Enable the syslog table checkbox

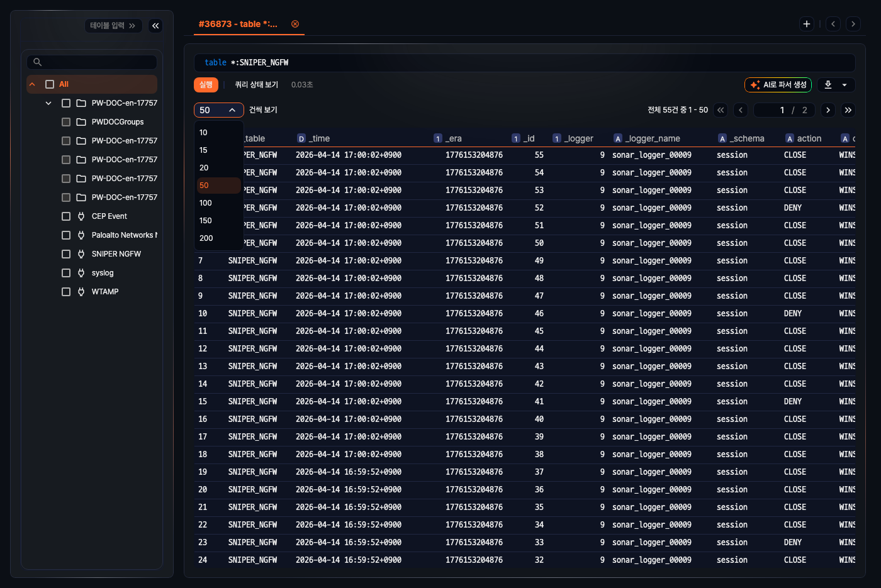66,273
